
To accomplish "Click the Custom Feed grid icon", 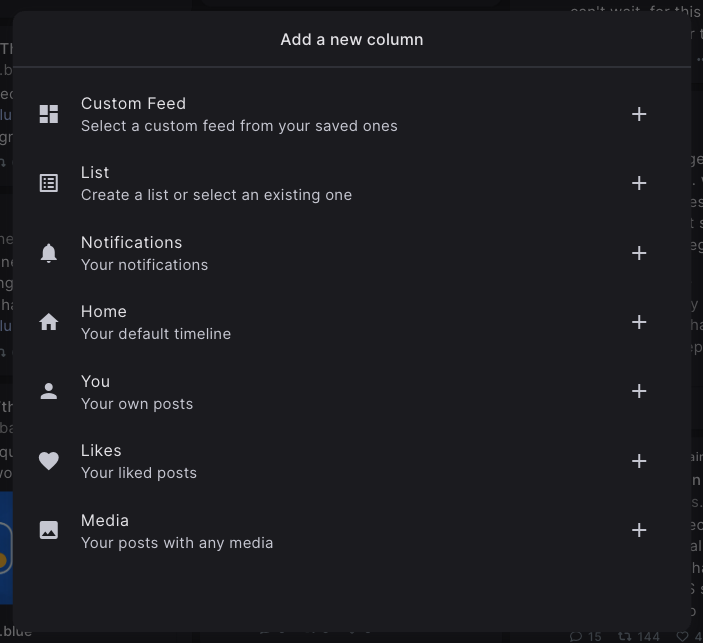I will point(49,114).
